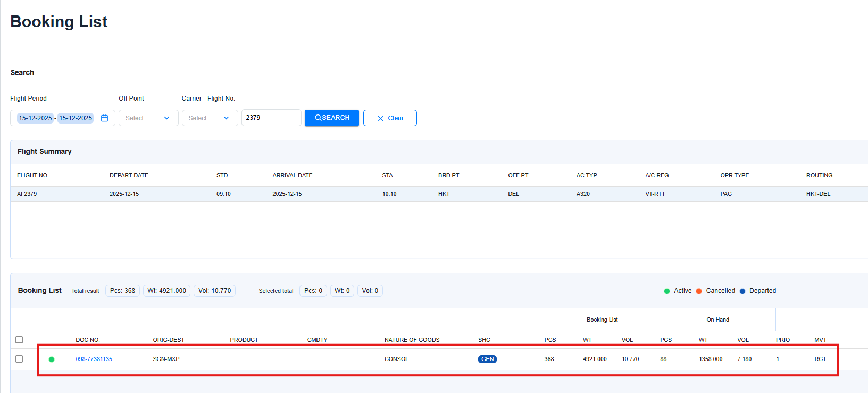
Task: Click the GEN special handling code badge
Action: tap(487, 359)
